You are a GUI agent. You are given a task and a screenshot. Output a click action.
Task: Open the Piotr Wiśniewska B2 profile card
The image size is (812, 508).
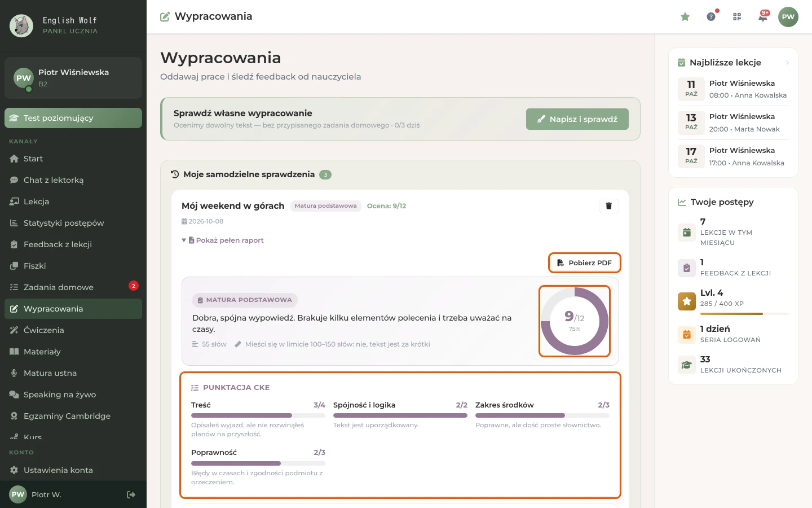[x=73, y=78]
